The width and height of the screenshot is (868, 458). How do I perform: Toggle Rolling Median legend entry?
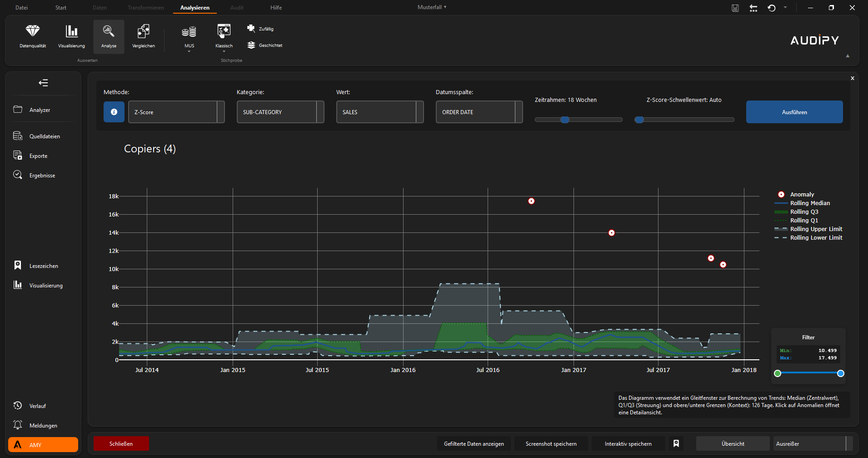pos(809,203)
